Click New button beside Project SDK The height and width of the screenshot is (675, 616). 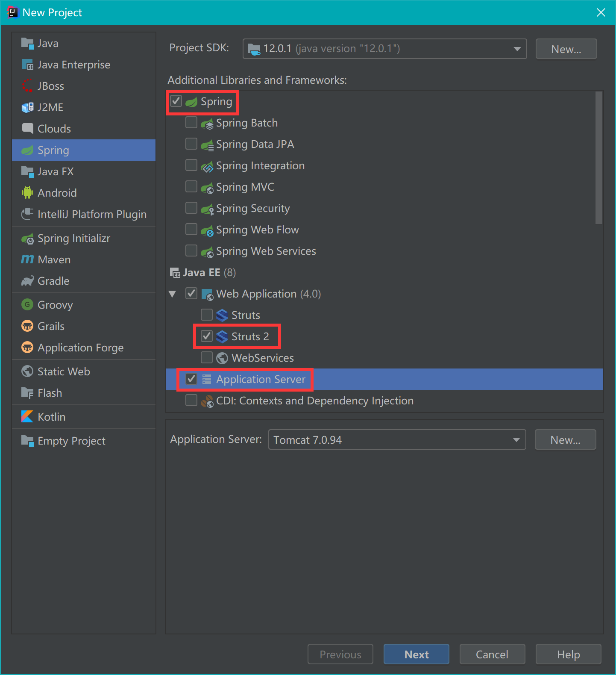click(566, 49)
